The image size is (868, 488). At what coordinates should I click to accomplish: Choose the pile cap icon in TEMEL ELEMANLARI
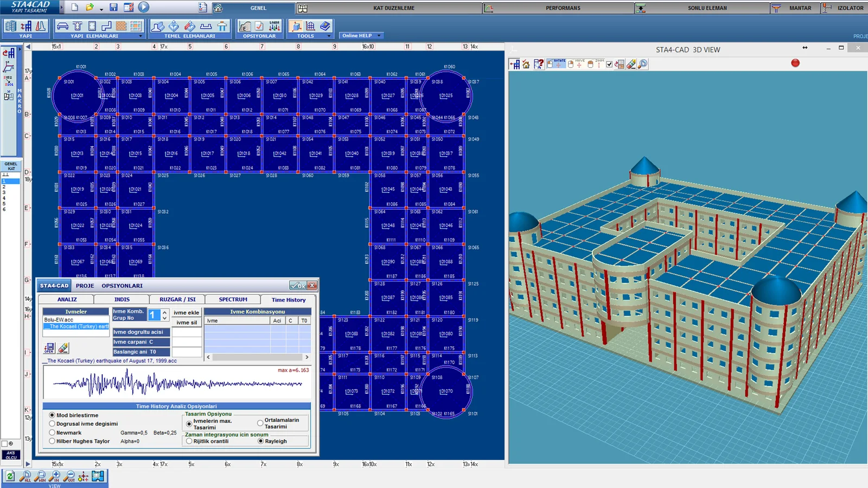[x=222, y=26]
